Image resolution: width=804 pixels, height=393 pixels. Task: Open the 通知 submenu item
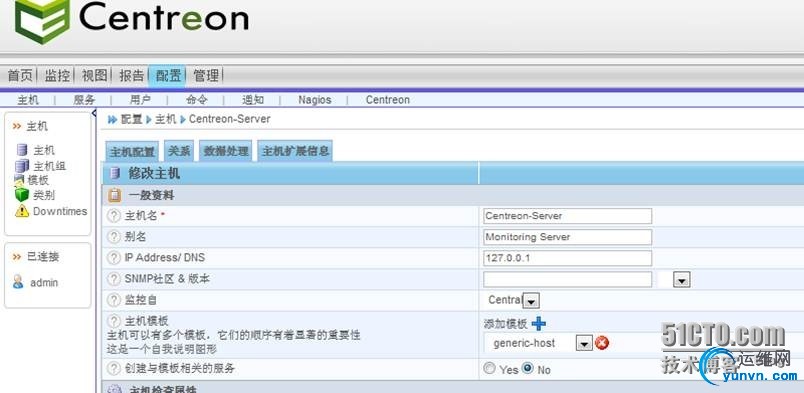tap(253, 100)
